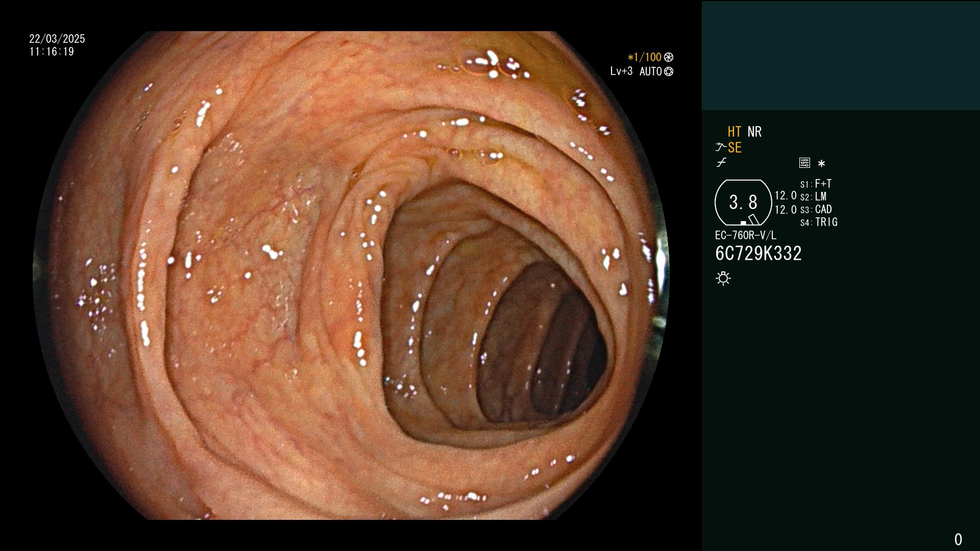
Task: Click the date 22/03/2025
Action: click(x=57, y=39)
